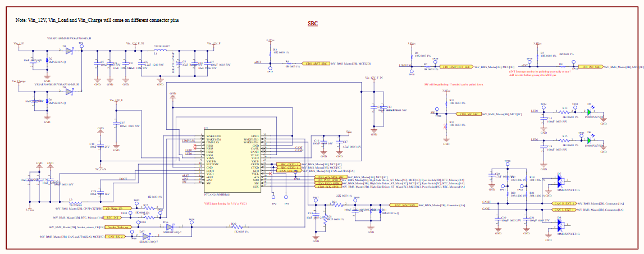
Task: Select the CDO_SW_SBC port
Action: (x=469, y=114)
